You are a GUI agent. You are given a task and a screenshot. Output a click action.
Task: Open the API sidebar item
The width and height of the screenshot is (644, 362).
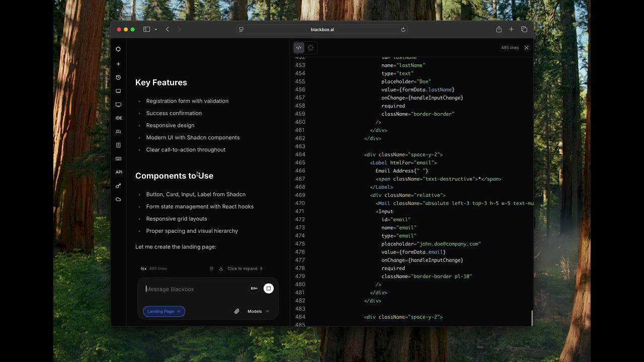click(x=119, y=172)
